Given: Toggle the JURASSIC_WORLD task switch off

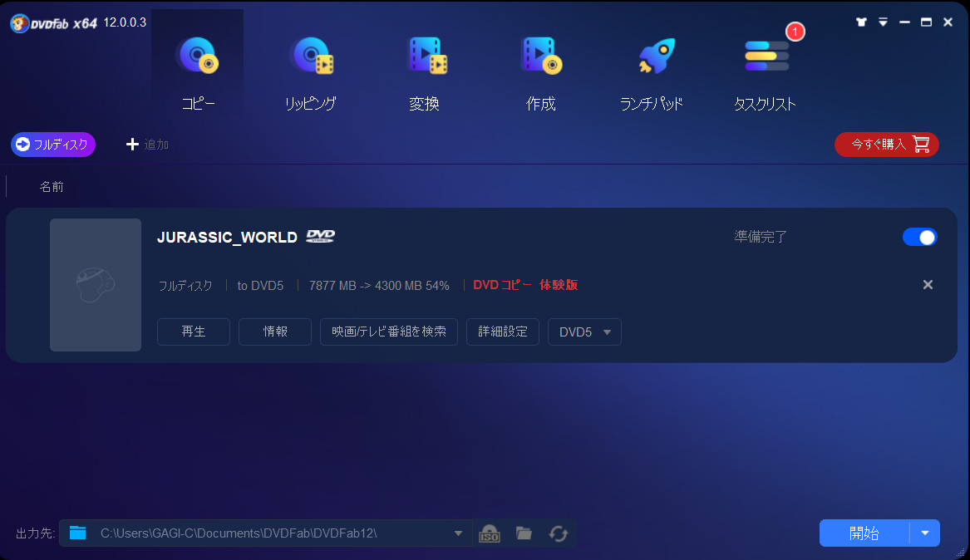Looking at the screenshot, I should [x=920, y=237].
